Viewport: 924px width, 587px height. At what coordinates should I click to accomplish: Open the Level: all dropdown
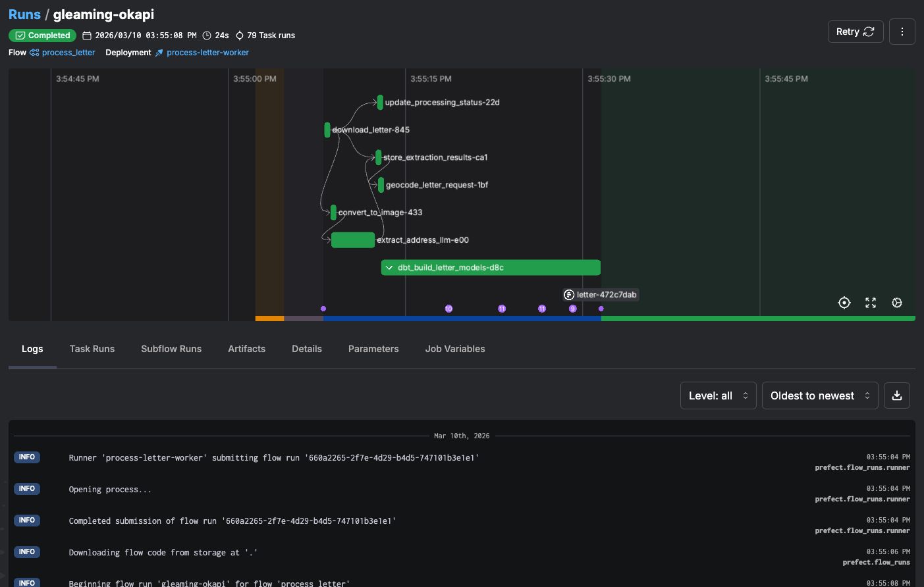[x=718, y=396]
